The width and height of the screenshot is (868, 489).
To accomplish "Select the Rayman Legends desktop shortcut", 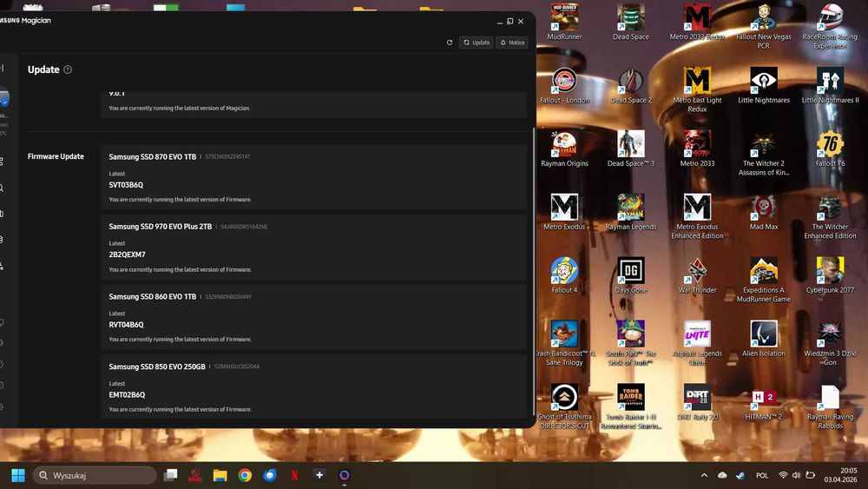I will (630, 212).
